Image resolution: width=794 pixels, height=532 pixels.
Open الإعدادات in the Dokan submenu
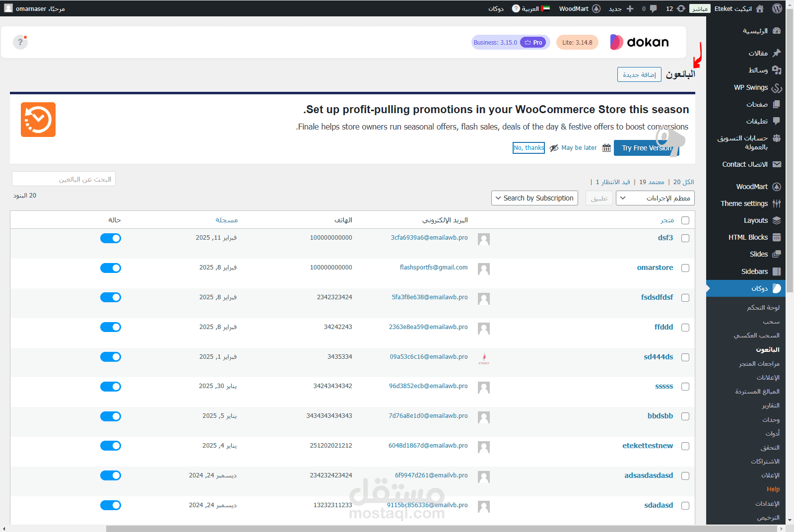coord(767,504)
